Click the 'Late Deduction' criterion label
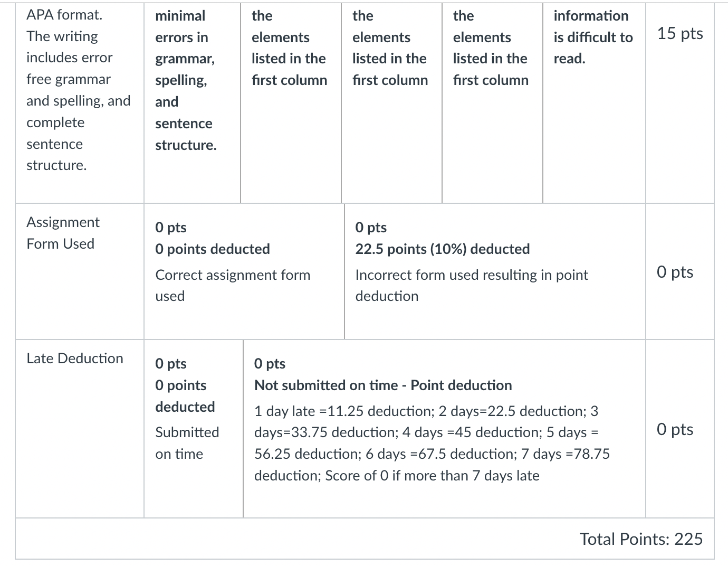 [75, 359]
